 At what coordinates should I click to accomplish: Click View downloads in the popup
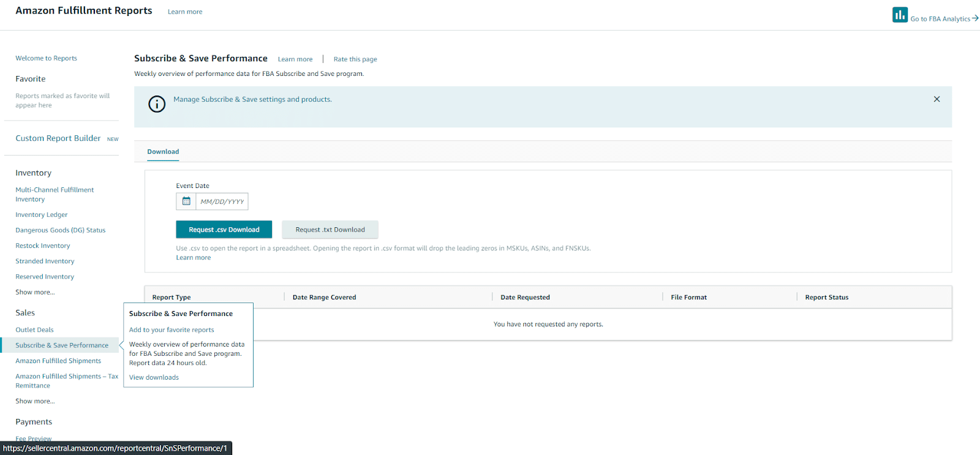[x=154, y=378]
